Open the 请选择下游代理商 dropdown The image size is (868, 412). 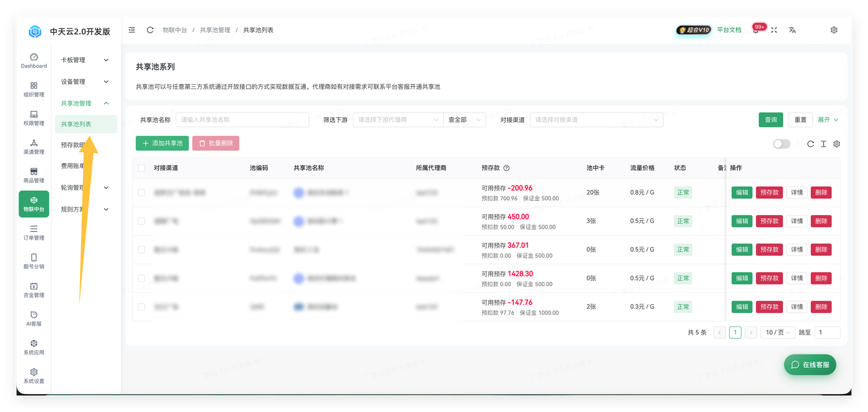397,120
